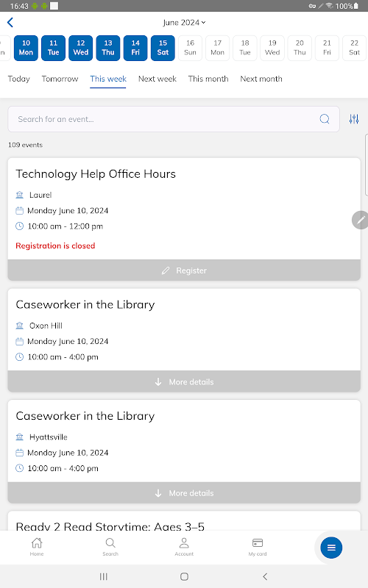The image size is (368, 588).
Task: Tap calendar icon on Hyattsville card
Action: tap(20, 453)
